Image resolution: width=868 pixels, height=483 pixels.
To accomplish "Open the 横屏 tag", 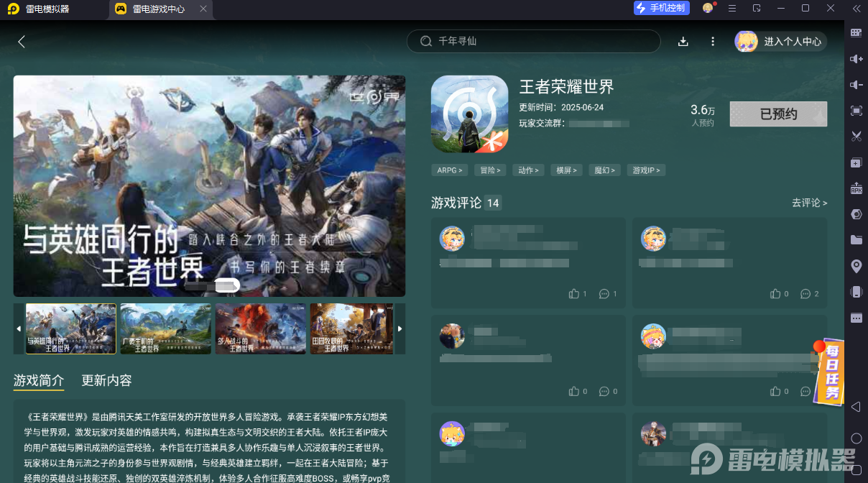I will [x=567, y=170].
